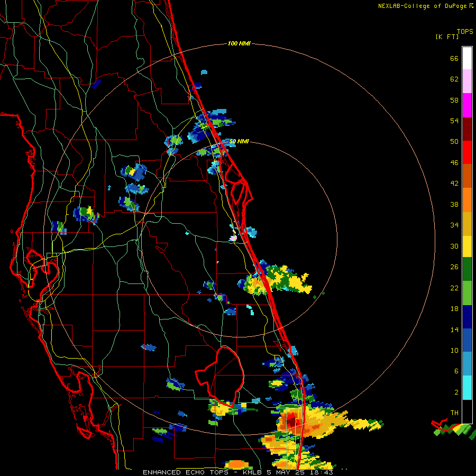Click the legend value "6"
The image size is (476, 476).
(x=456, y=371)
